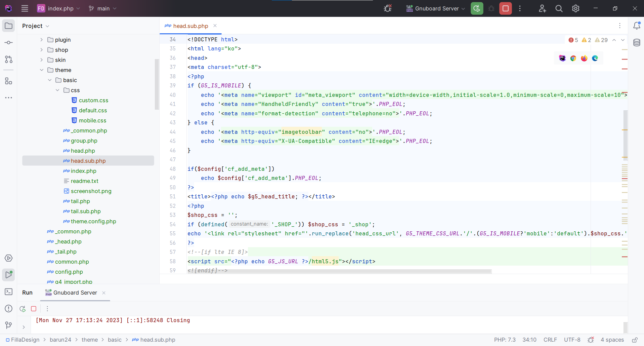Expand the run console prompt chevron

click(24, 327)
